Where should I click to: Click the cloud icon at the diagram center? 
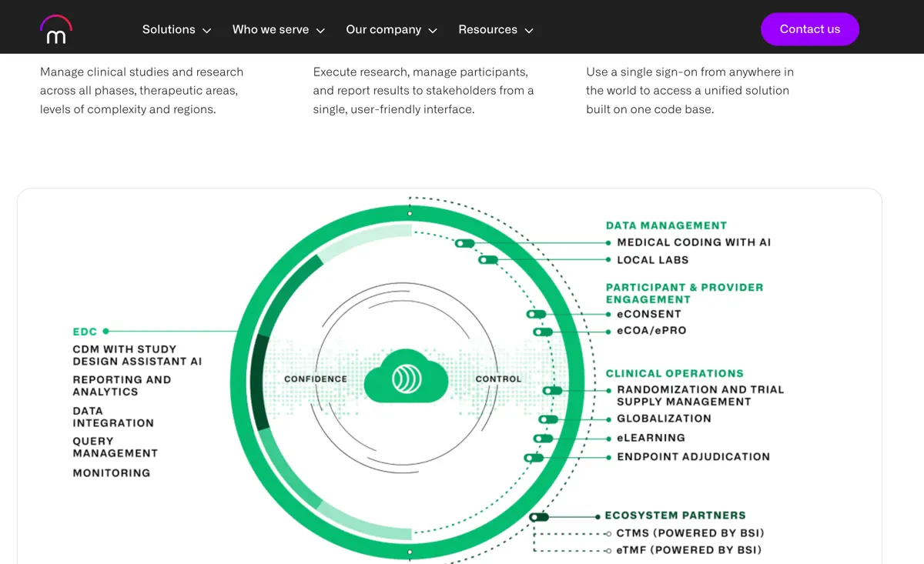point(406,377)
